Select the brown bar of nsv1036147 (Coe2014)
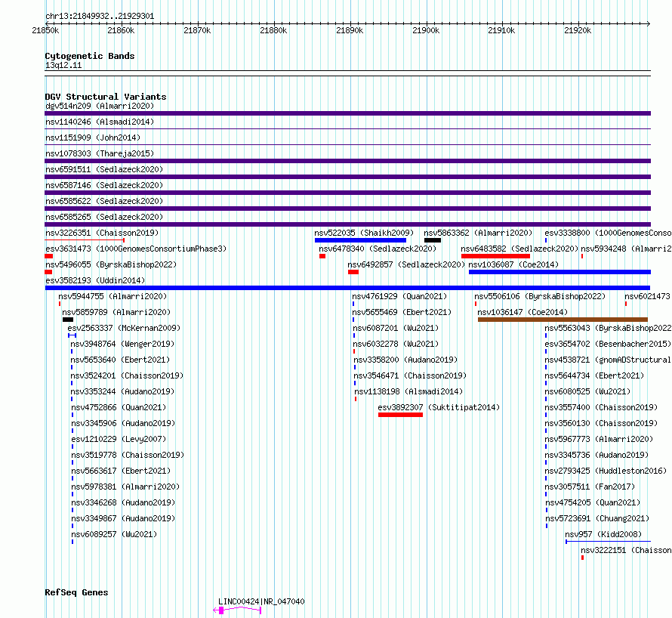This screenshot has width=672, height=618. [563, 320]
